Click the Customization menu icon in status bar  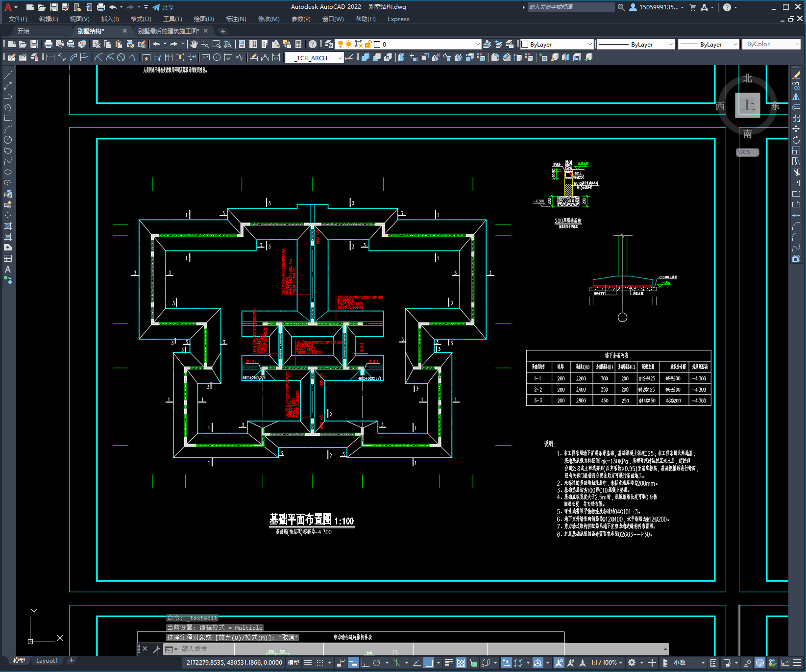[x=797, y=663]
